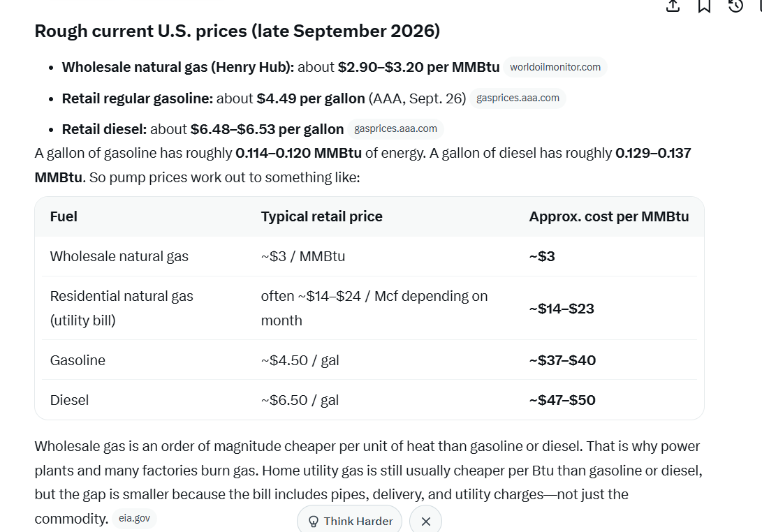Open gasprices.aaa.com citation beside gasoline price
The image size is (762, 532).
pos(518,98)
